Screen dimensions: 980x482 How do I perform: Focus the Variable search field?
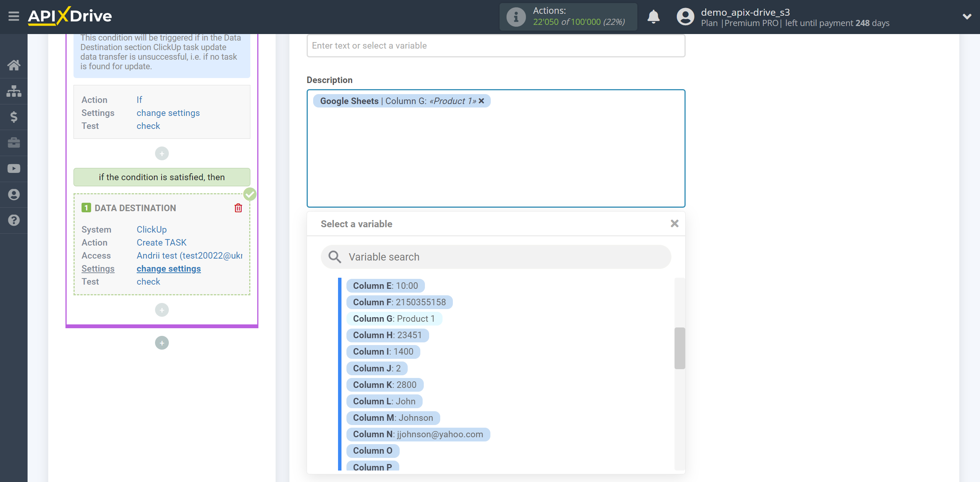[496, 257]
